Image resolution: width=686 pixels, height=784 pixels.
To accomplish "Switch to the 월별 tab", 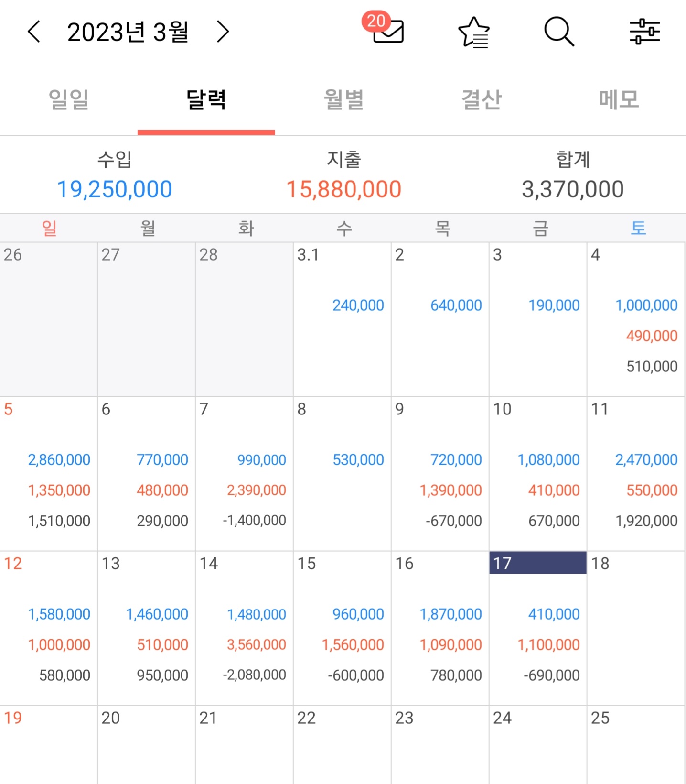I will (x=343, y=99).
